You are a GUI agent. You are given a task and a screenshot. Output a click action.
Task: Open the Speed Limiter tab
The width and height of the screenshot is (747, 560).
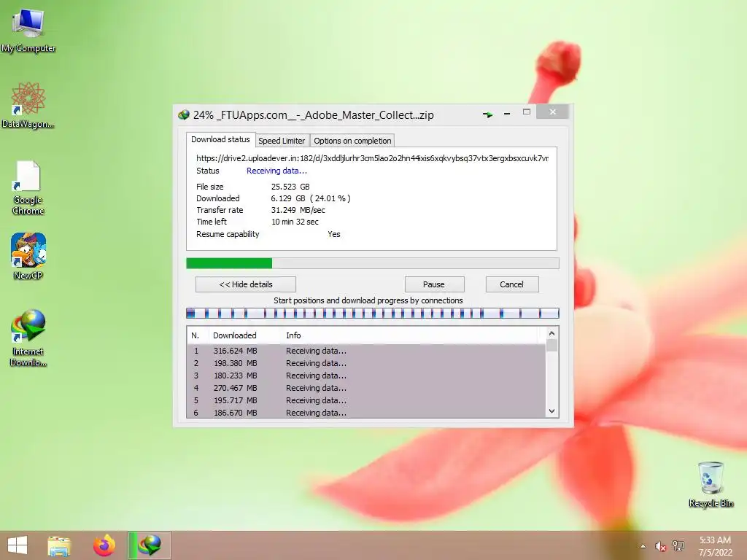pyautogui.click(x=282, y=141)
